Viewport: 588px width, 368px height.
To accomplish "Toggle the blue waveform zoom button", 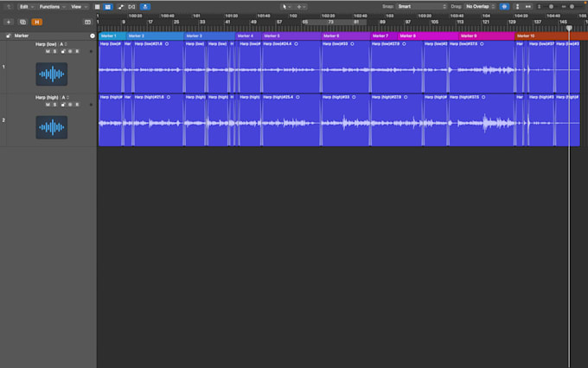I will 504,6.
